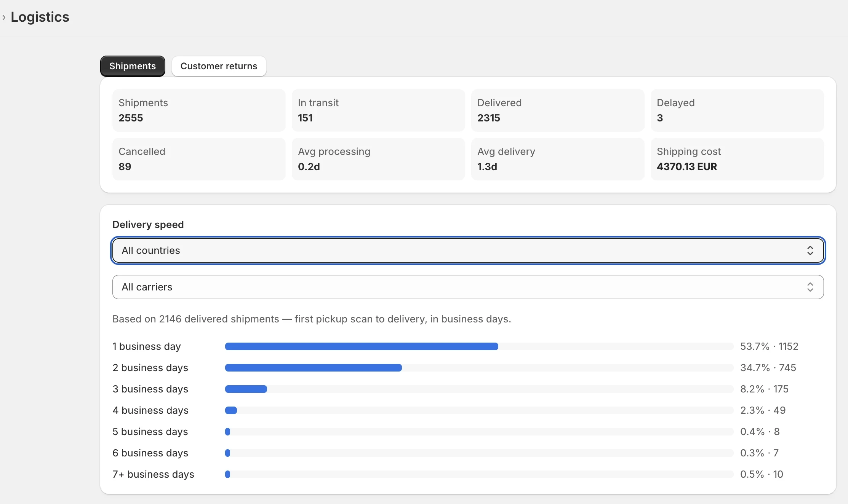Screen dimensions: 848x504
Task: Open the All countries dropdown
Action: [468, 250]
